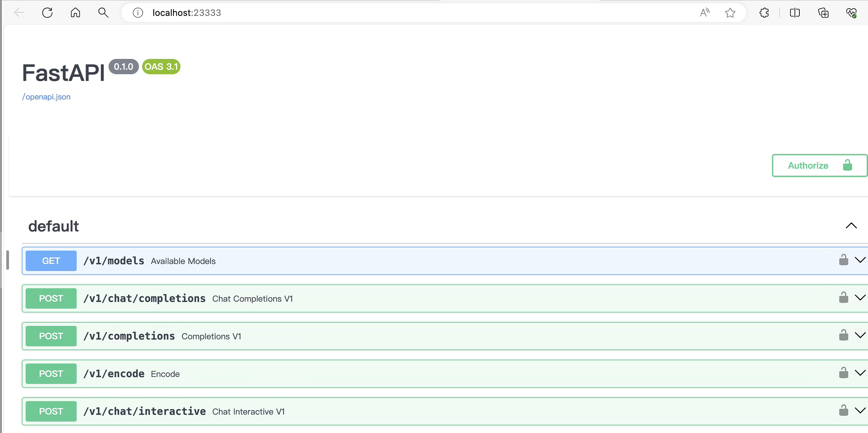This screenshot has width=868, height=433.
Task: Expand the GET /v1/models endpoint chevron
Action: (x=860, y=260)
